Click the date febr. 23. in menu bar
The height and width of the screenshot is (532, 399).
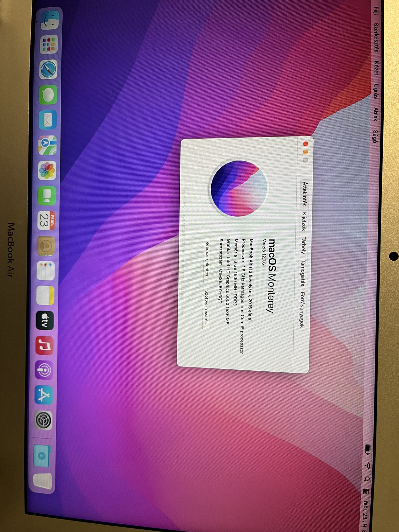click(365, 512)
